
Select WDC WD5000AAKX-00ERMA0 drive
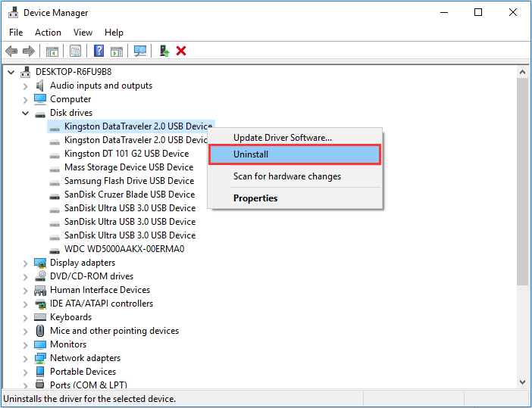(x=124, y=249)
